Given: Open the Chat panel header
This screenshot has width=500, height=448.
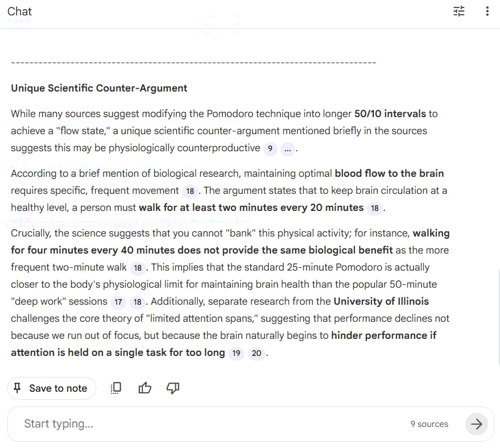Looking at the screenshot, I should point(20,11).
